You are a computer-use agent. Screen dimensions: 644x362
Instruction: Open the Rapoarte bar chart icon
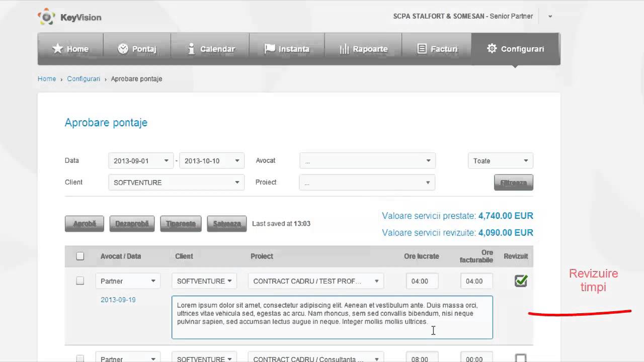tap(345, 49)
